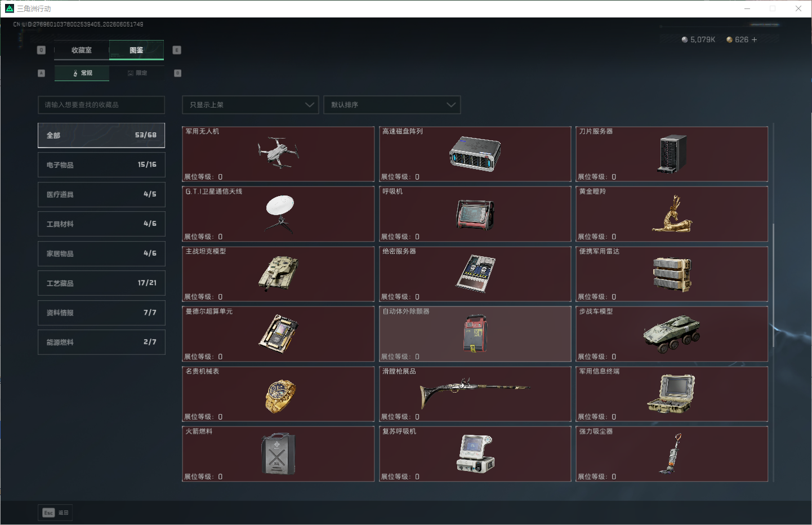Switch to the 常规 sub-tab
This screenshot has height=525, width=812.
point(82,73)
